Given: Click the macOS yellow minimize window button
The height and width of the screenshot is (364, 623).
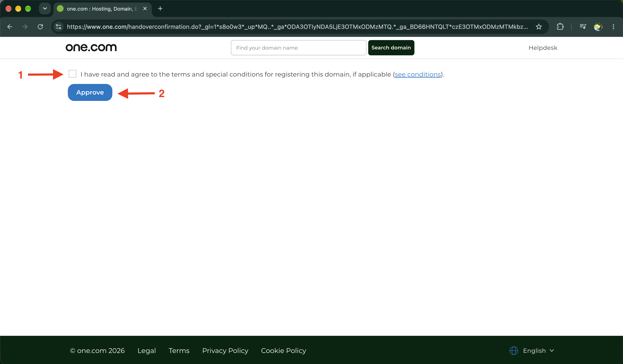Looking at the screenshot, I should pos(18,9).
